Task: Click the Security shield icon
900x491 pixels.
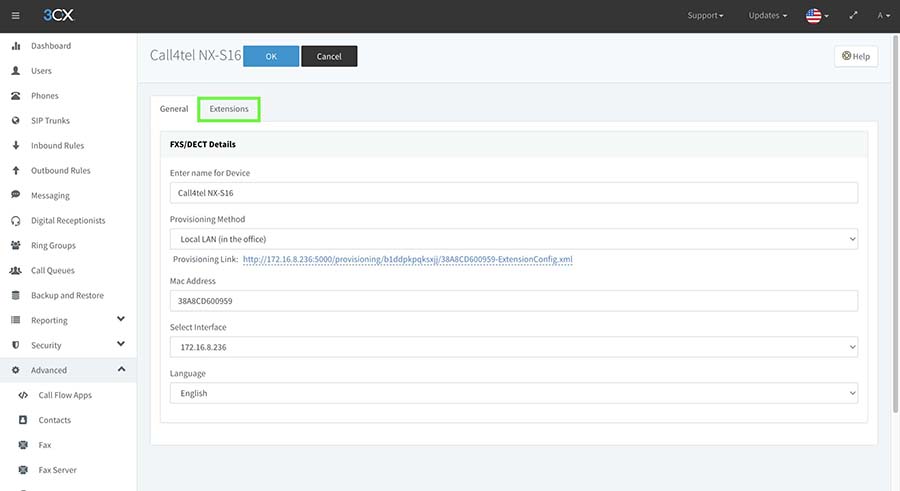Action: [x=16, y=345]
